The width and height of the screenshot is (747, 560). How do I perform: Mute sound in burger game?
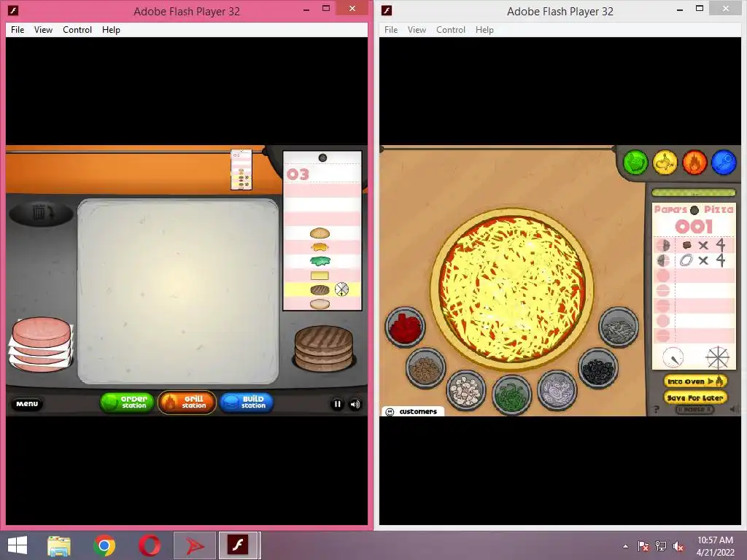click(355, 404)
